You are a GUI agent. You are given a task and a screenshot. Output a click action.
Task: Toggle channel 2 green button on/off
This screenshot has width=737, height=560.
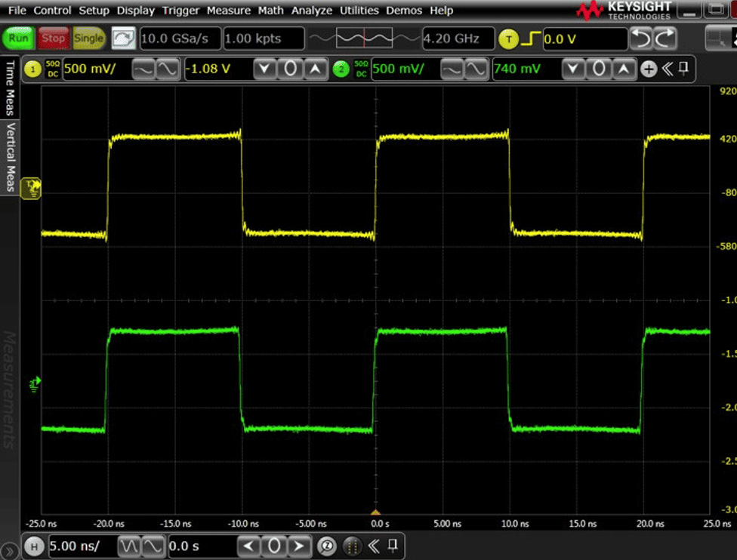pos(341,69)
